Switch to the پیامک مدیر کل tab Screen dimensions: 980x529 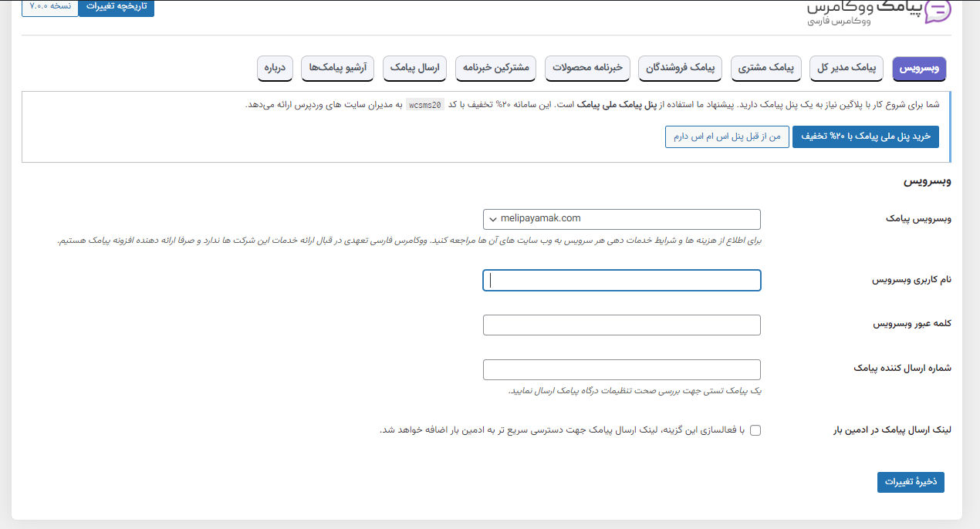pos(847,68)
